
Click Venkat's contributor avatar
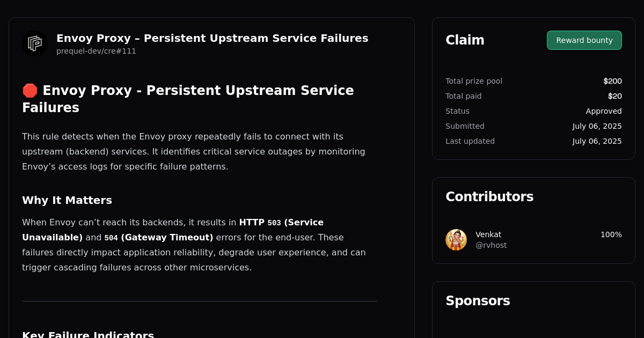click(456, 240)
